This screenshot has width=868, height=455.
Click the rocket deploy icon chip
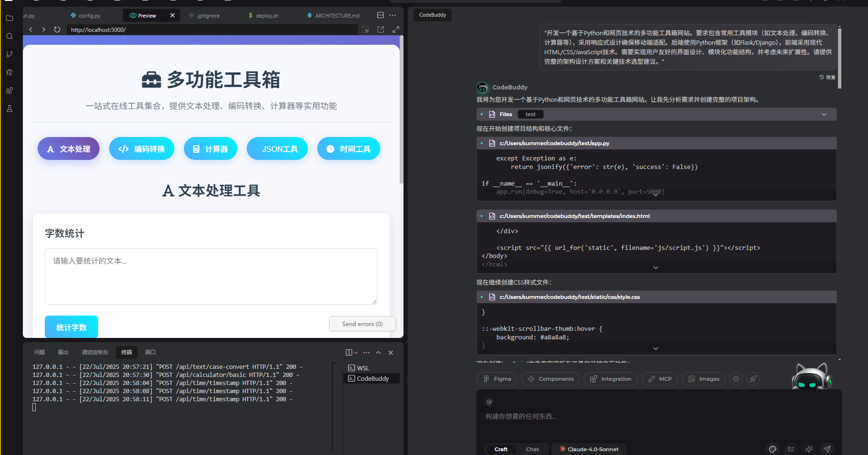(x=753, y=379)
